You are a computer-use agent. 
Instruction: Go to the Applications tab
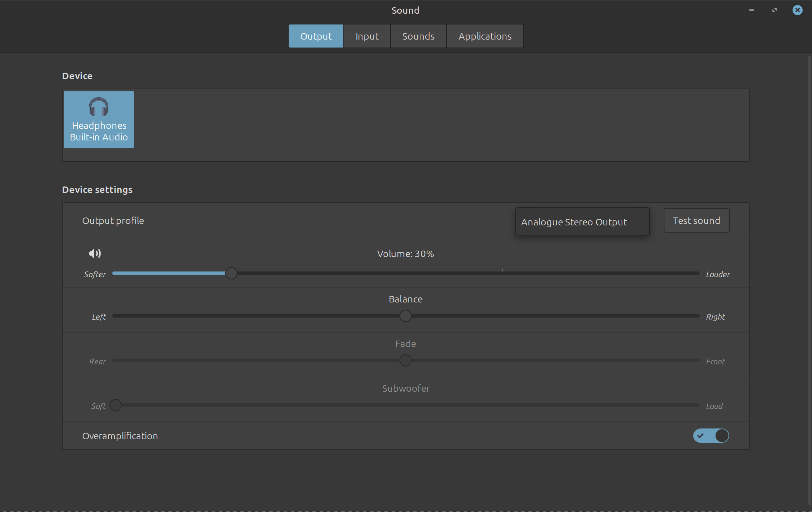coord(485,36)
